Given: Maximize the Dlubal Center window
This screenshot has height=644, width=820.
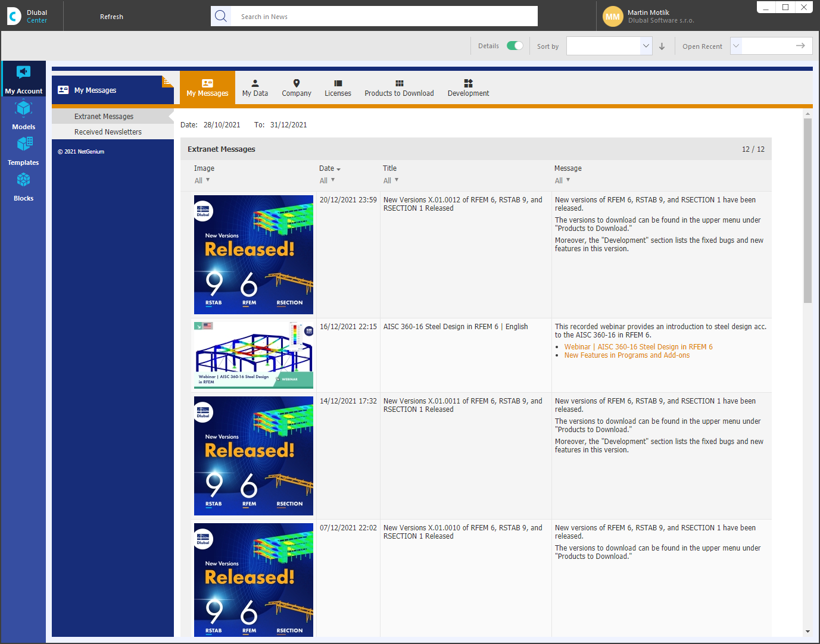Looking at the screenshot, I should [785, 7].
